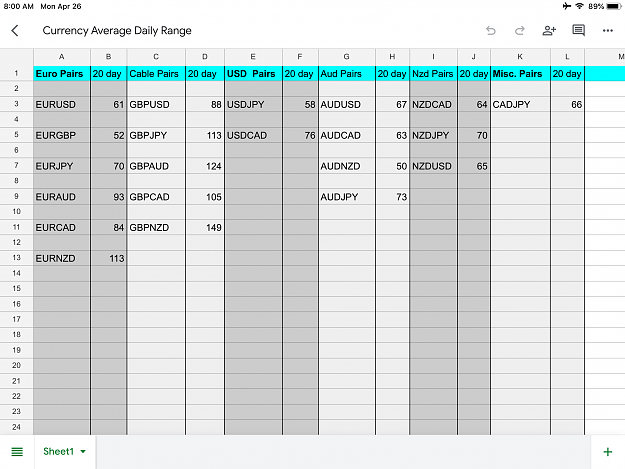Viewport: 625px width, 469px height.
Task: Select the EURJPY cell
Action: (x=62, y=166)
